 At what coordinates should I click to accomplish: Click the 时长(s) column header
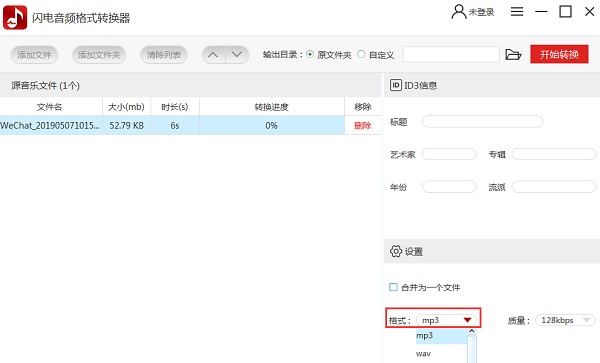coord(175,107)
